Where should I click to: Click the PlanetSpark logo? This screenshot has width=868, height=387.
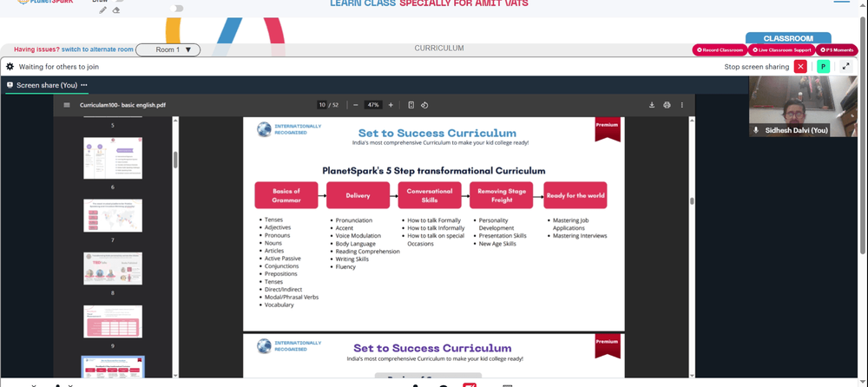[x=45, y=2]
